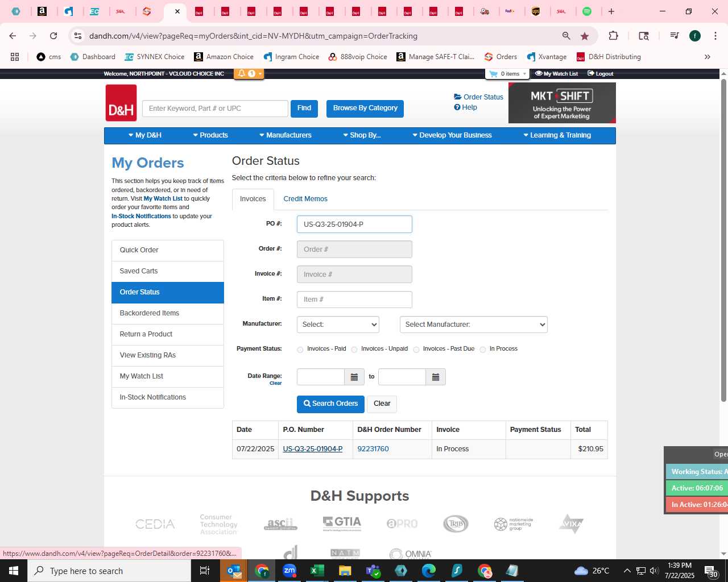Expand Learning & Training menu

[557, 135]
